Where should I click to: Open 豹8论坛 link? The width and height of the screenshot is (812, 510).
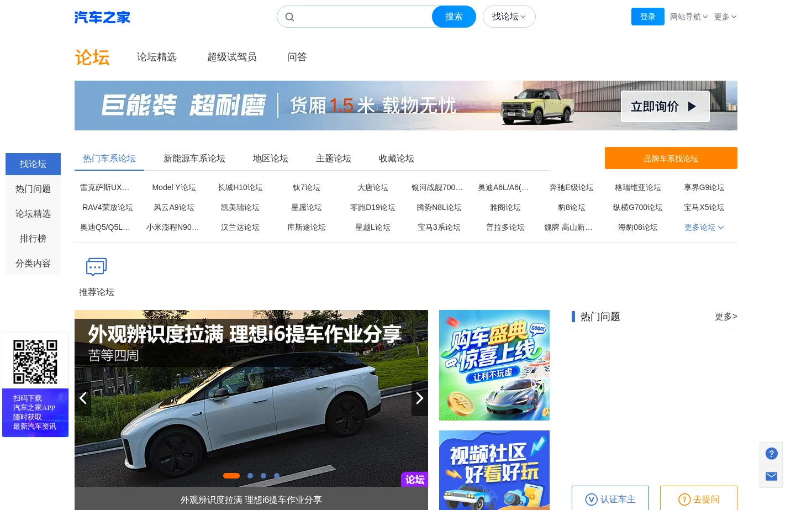click(572, 207)
